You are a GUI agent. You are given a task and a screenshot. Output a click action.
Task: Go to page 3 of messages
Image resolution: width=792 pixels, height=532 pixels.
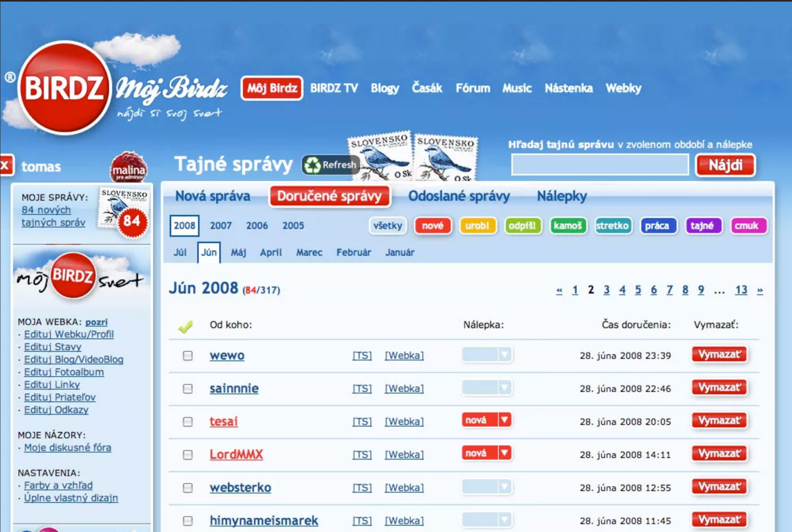click(607, 290)
